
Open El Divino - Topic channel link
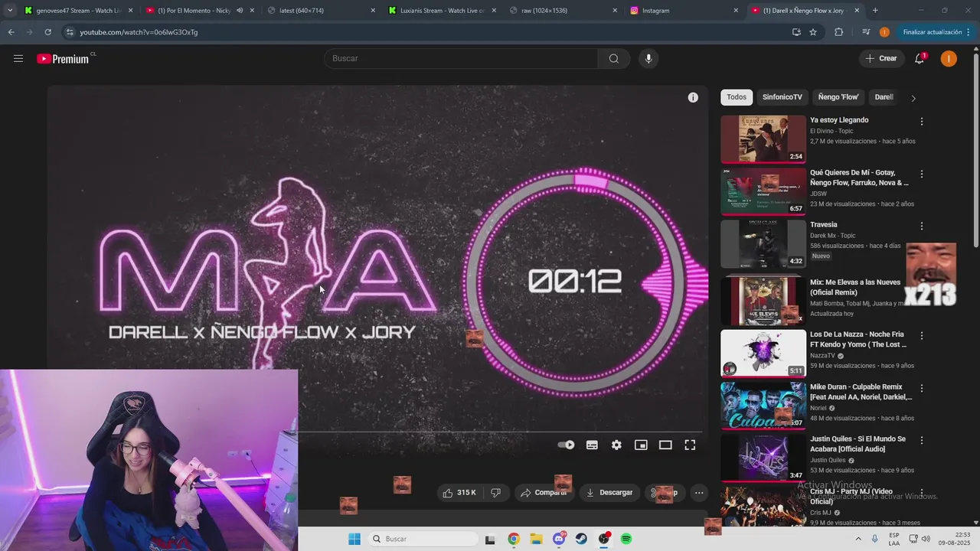[x=831, y=131]
